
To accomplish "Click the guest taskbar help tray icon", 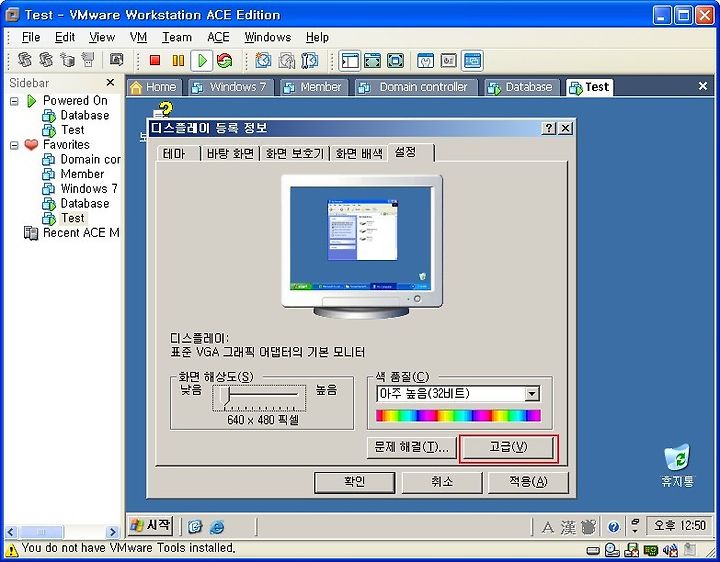I will (x=614, y=527).
